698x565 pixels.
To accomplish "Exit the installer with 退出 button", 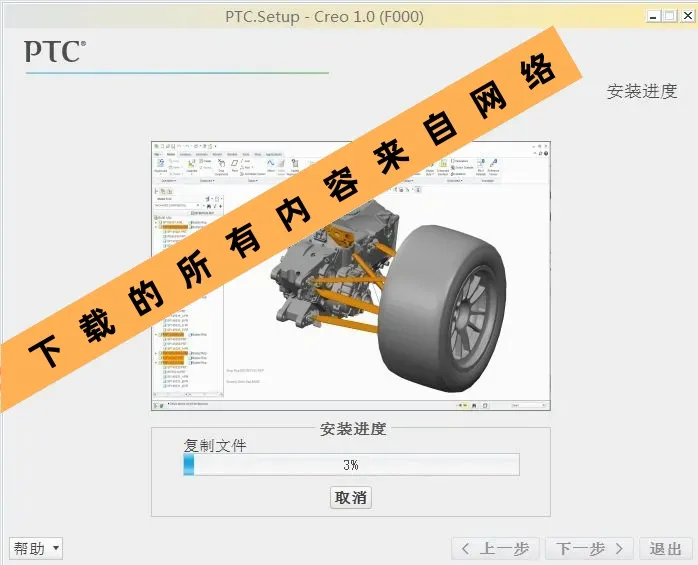I will [666, 549].
